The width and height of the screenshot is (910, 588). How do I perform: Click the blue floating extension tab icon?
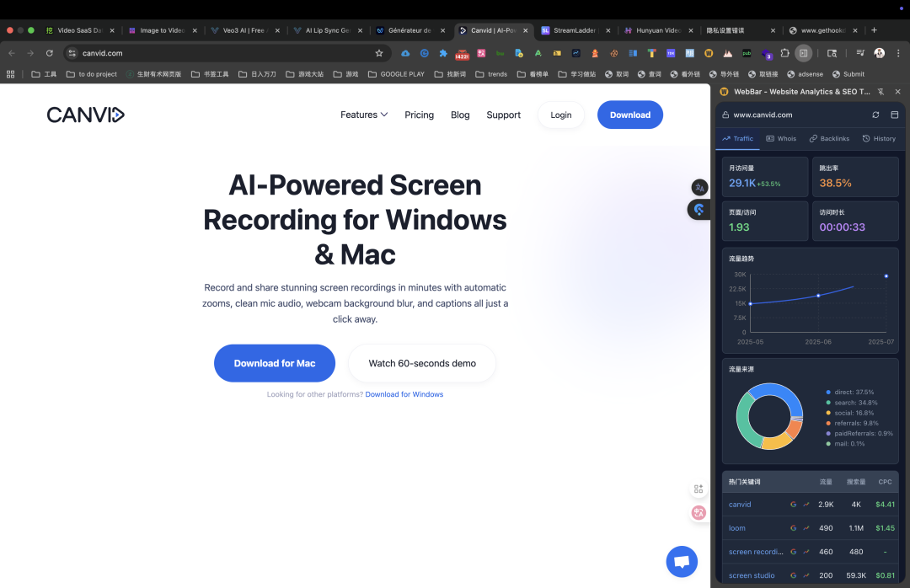click(x=699, y=209)
